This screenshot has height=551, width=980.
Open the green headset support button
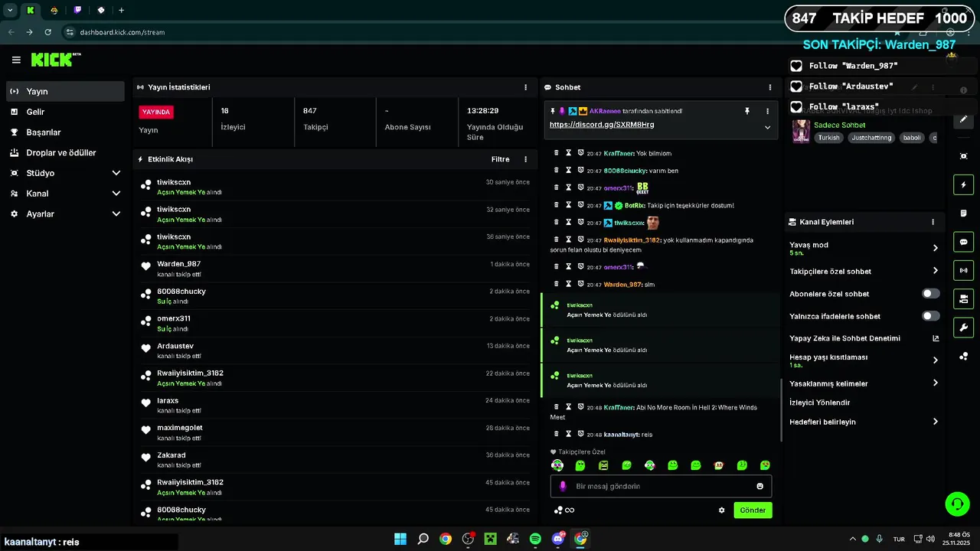coord(957,504)
